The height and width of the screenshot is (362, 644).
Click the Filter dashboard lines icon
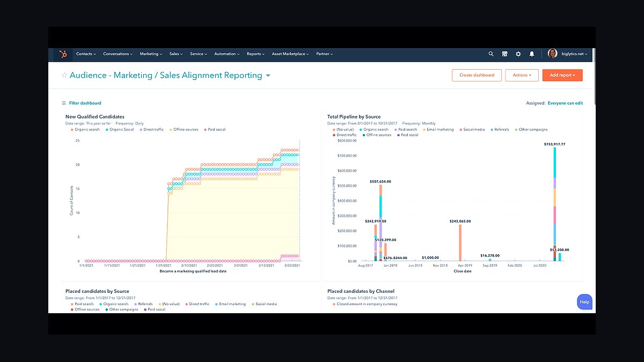[64, 103]
